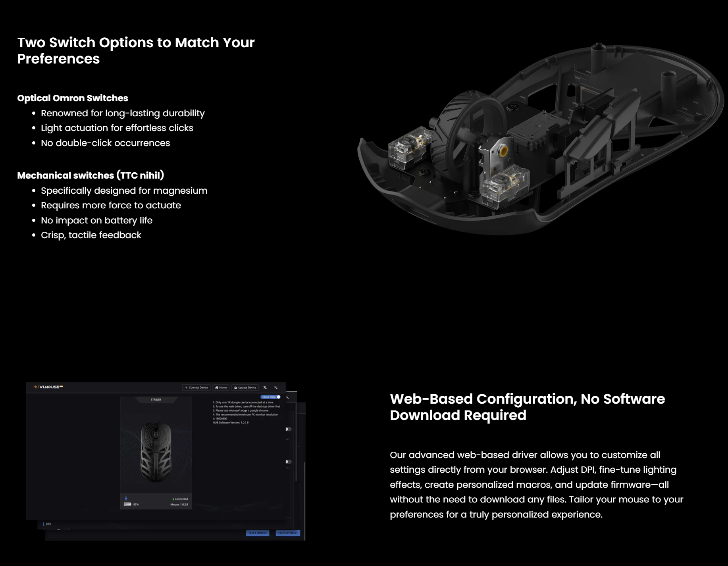Select the STRIDER device tab
This screenshot has width=728, height=566.
coord(156,400)
